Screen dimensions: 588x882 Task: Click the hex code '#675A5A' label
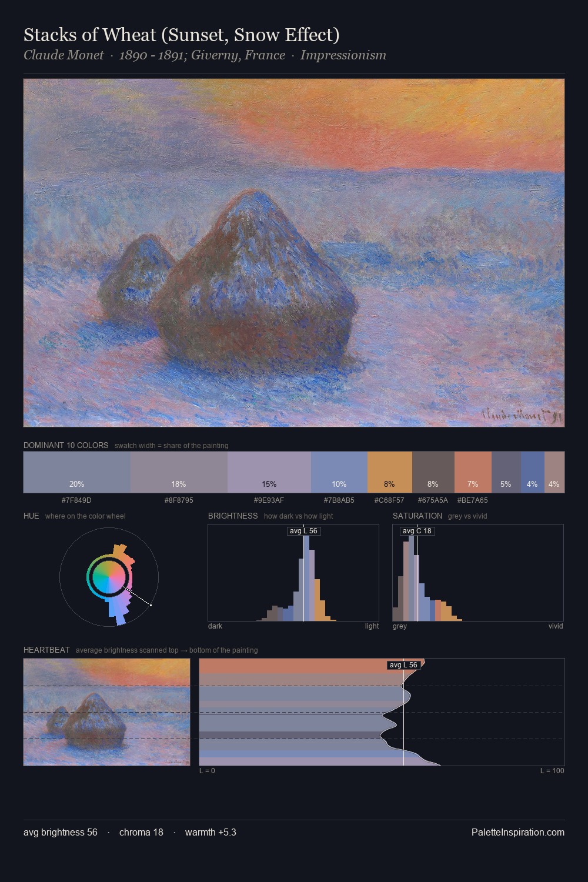(x=433, y=500)
